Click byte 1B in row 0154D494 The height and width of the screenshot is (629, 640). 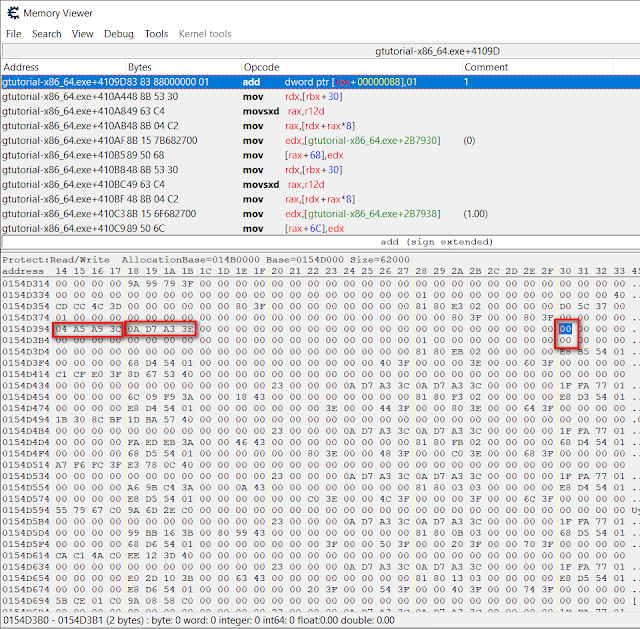pyautogui.click(x=61, y=420)
